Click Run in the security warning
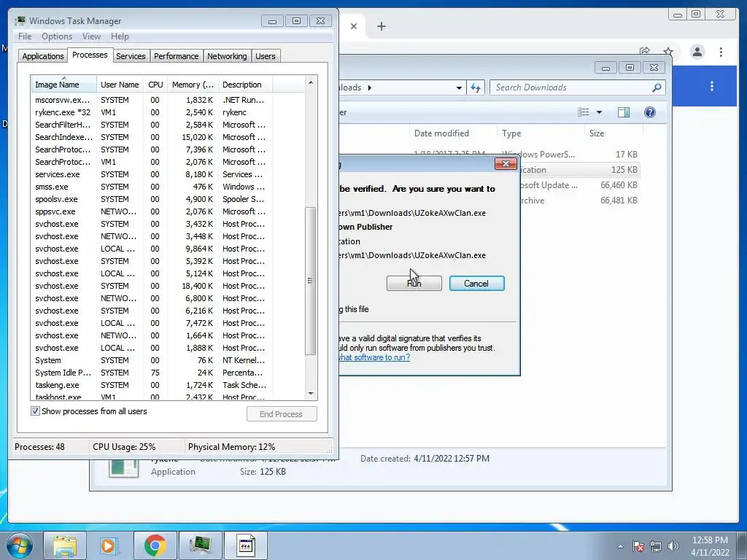The width and height of the screenshot is (747, 560). click(414, 284)
